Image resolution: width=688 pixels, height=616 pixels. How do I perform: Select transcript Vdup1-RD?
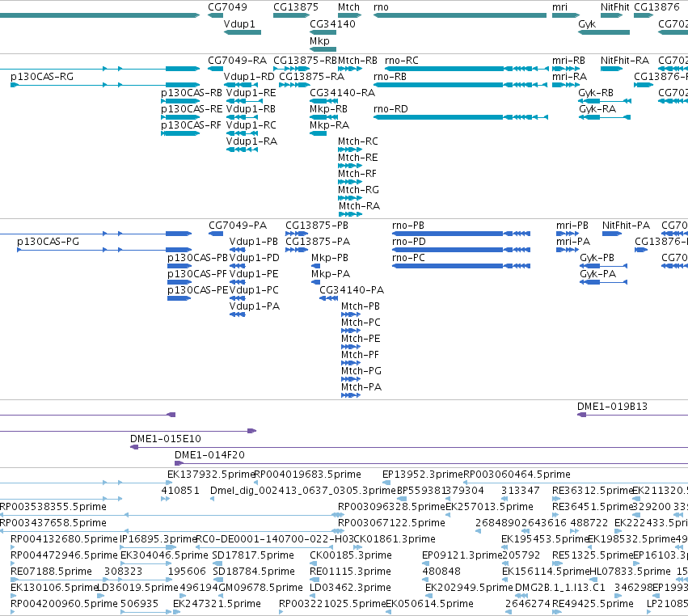(x=249, y=77)
